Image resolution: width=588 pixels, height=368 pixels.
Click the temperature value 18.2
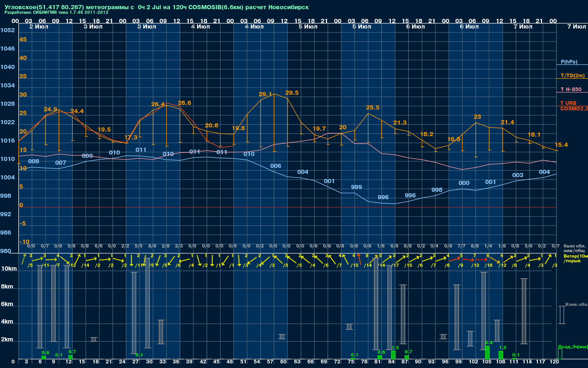pyautogui.click(x=427, y=134)
